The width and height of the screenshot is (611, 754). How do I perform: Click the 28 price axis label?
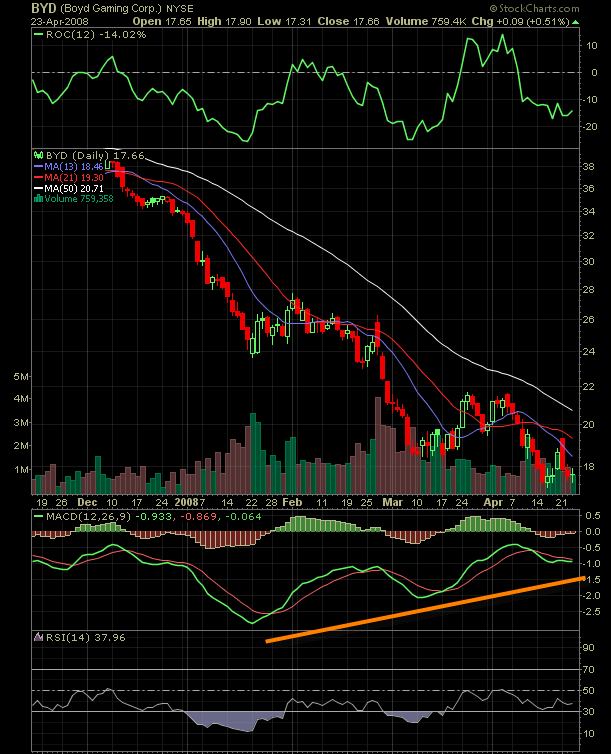(x=589, y=290)
